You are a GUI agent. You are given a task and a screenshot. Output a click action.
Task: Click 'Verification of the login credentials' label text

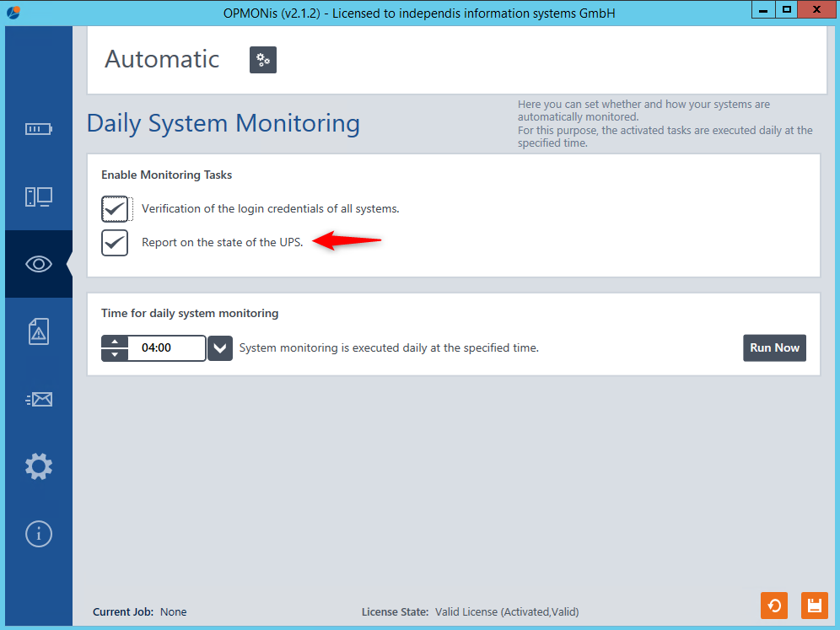point(271,208)
